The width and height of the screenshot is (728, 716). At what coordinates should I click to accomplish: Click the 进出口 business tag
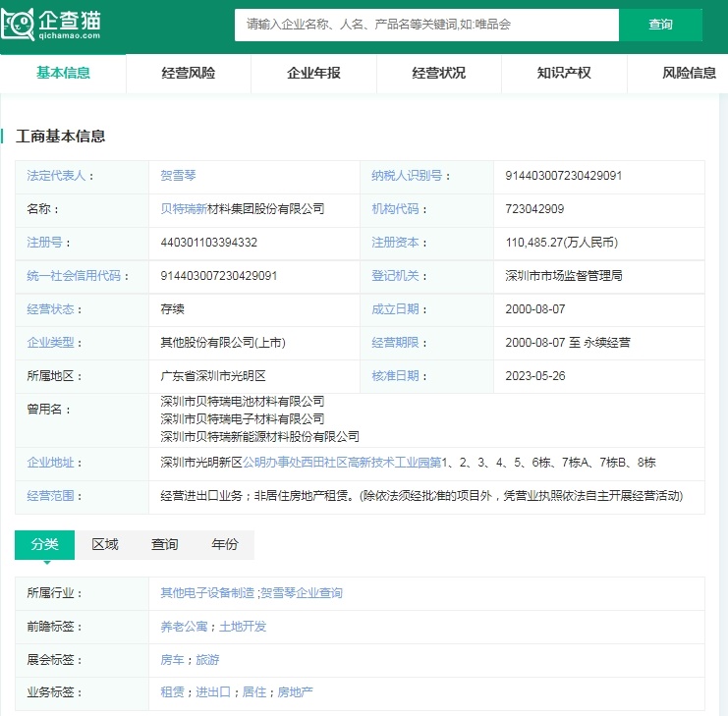(x=213, y=692)
